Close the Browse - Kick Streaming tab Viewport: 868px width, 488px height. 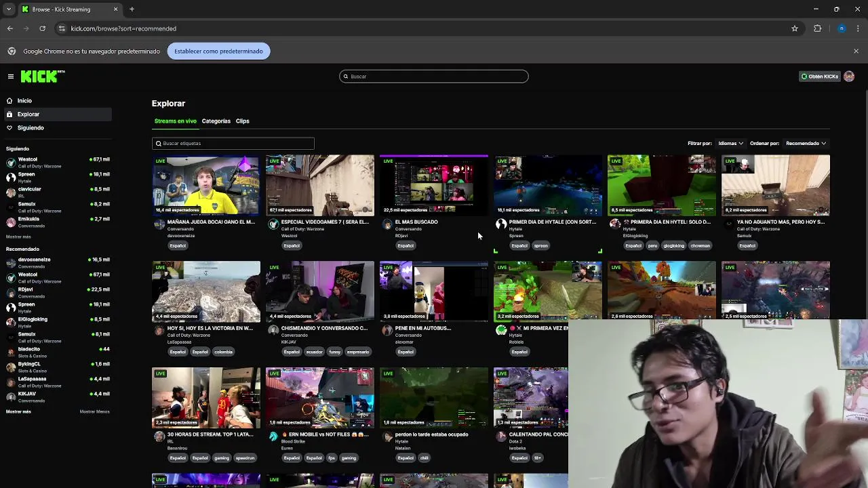(x=115, y=9)
